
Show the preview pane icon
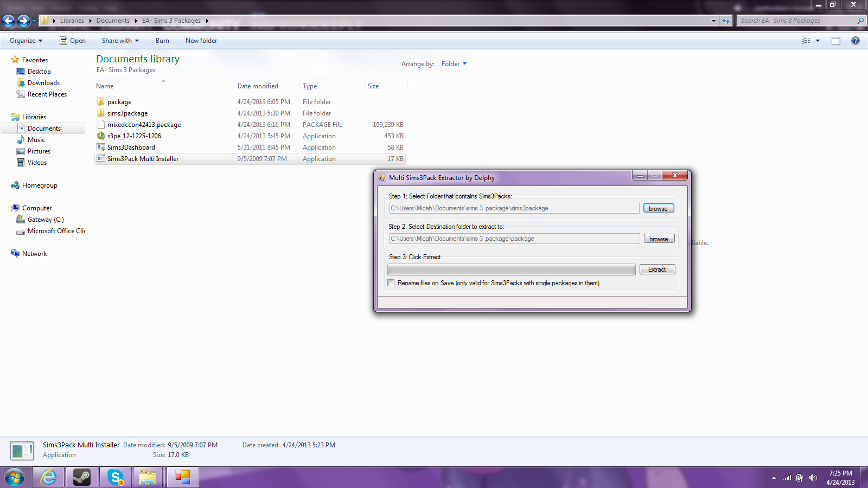click(x=836, y=41)
